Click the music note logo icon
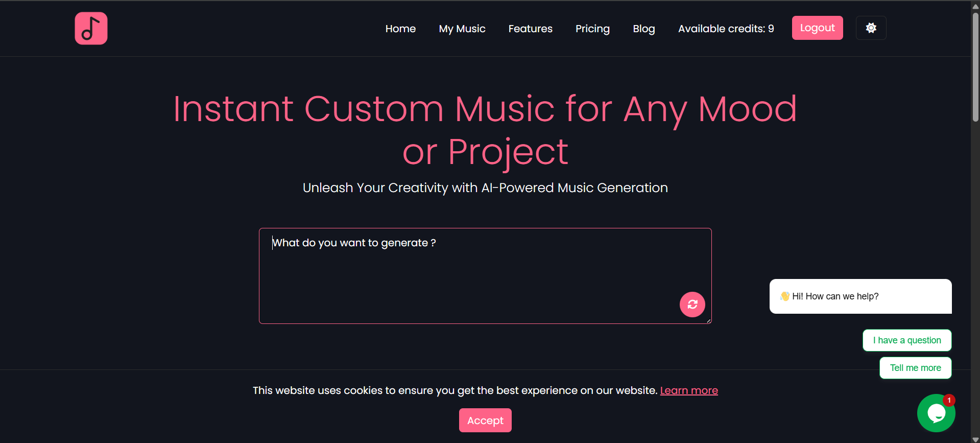Viewport: 980px width, 443px height. [91, 28]
